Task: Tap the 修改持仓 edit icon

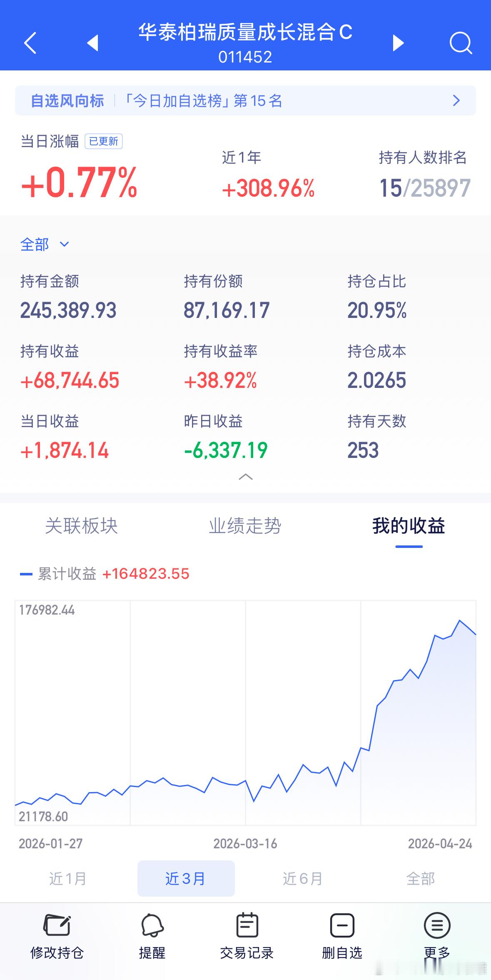Action: click(x=57, y=925)
